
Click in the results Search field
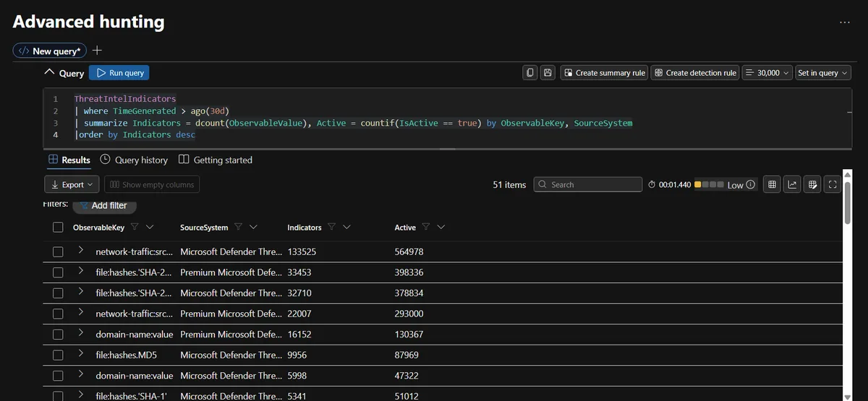tap(588, 185)
